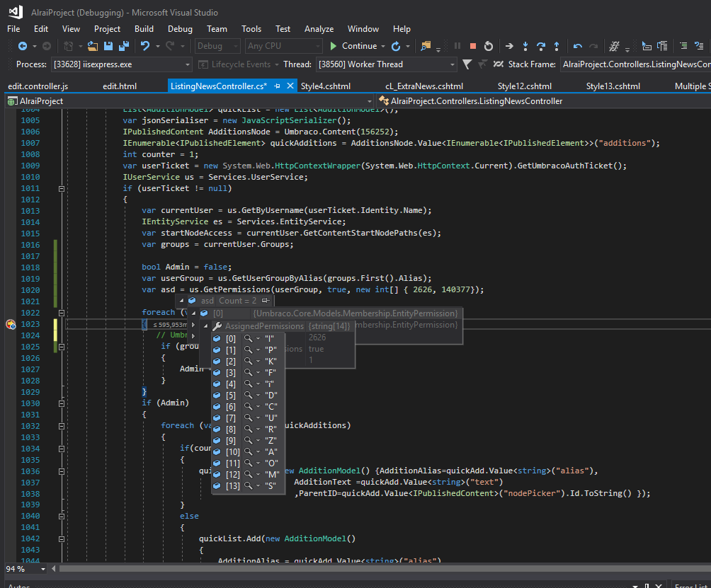Click the breakpoint marker on line 1023
The height and width of the screenshot is (588, 711).
point(11,324)
